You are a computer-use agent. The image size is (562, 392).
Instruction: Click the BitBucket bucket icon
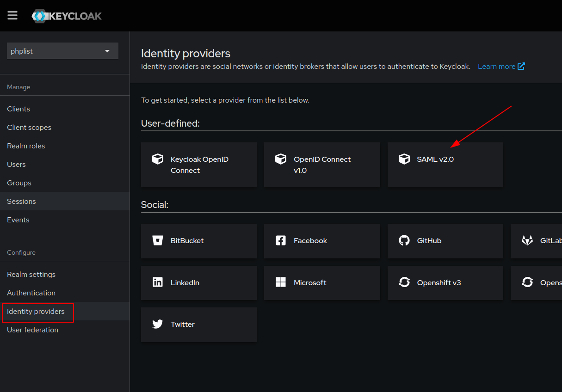[x=158, y=240]
